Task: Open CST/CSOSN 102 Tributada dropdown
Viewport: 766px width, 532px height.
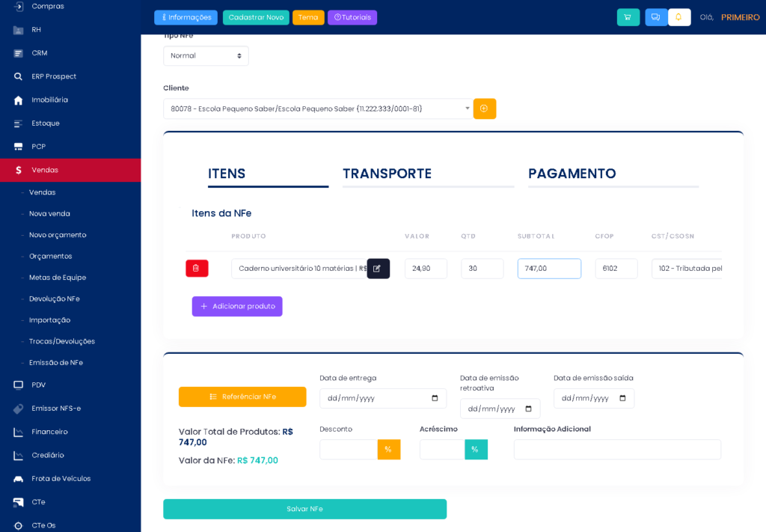Action: 687,268
